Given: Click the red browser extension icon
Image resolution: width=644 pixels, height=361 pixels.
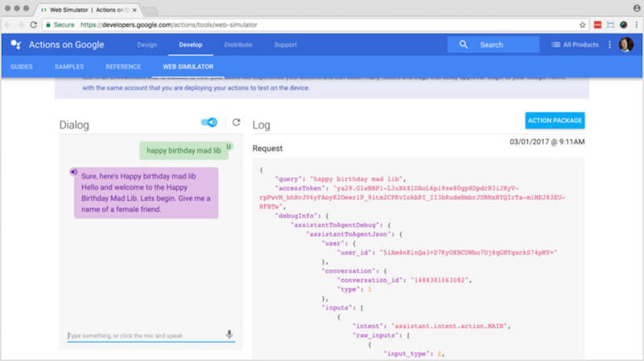Looking at the screenshot, I should 597,25.
